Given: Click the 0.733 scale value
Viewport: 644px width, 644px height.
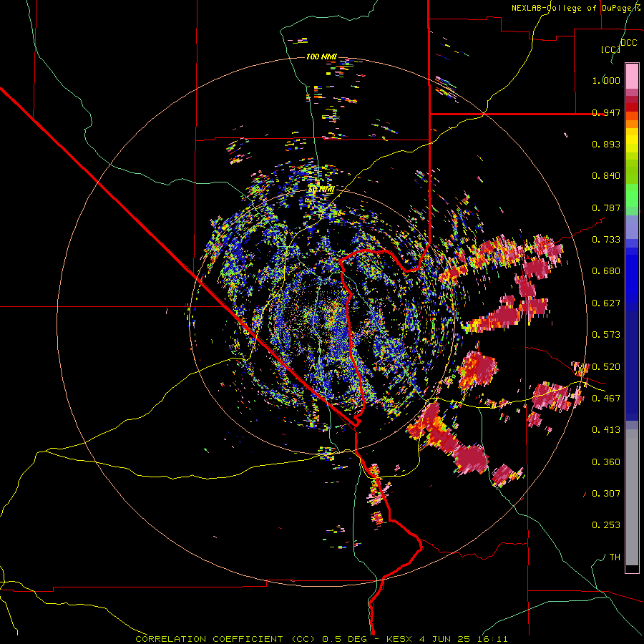Looking at the screenshot, I should coord(606,240).
